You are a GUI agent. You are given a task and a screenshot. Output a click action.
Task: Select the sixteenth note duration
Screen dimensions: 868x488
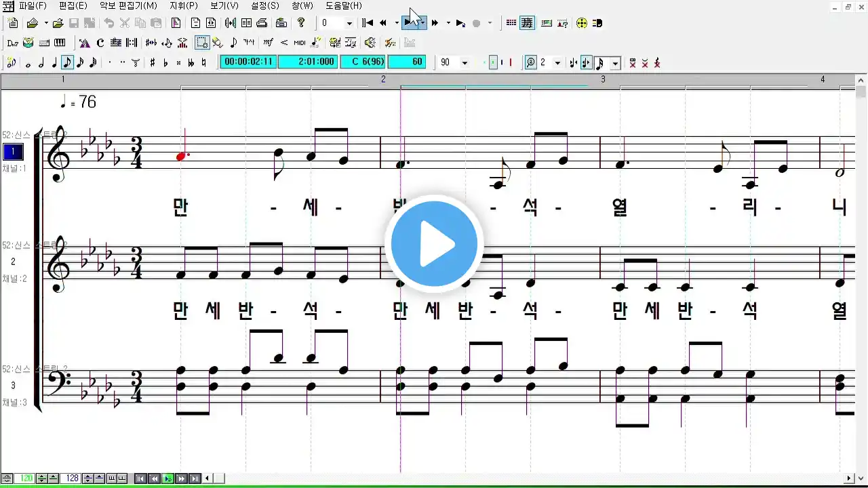point(80,63)
